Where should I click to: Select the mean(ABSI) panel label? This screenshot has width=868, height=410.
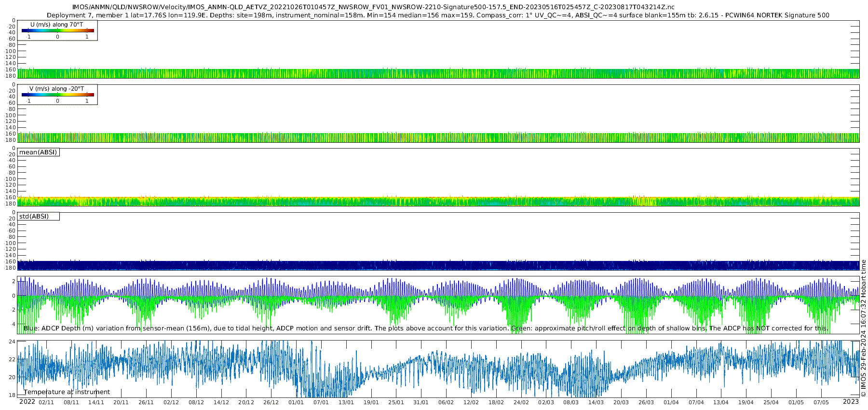coord(38,152)
